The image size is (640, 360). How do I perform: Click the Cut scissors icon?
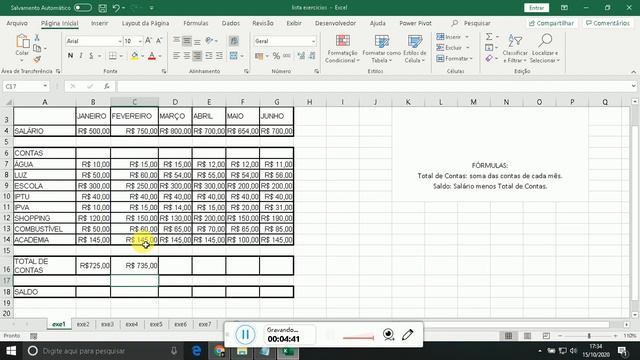[37, 38]
